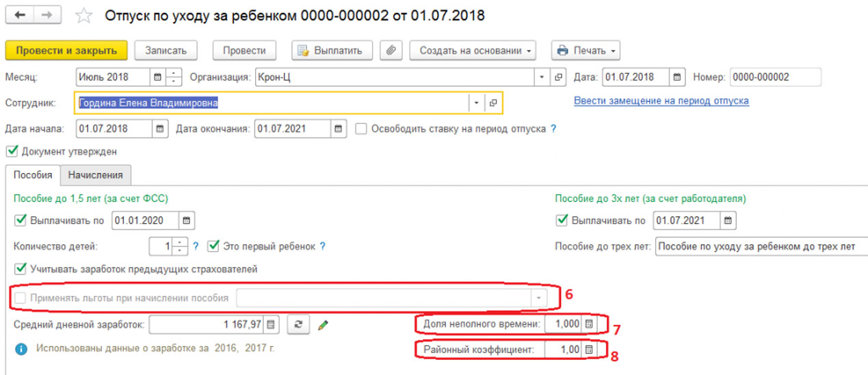The image size is (868, 375).
Task: Switch to the Начисления tab
Action: click(x=96, y=174)
